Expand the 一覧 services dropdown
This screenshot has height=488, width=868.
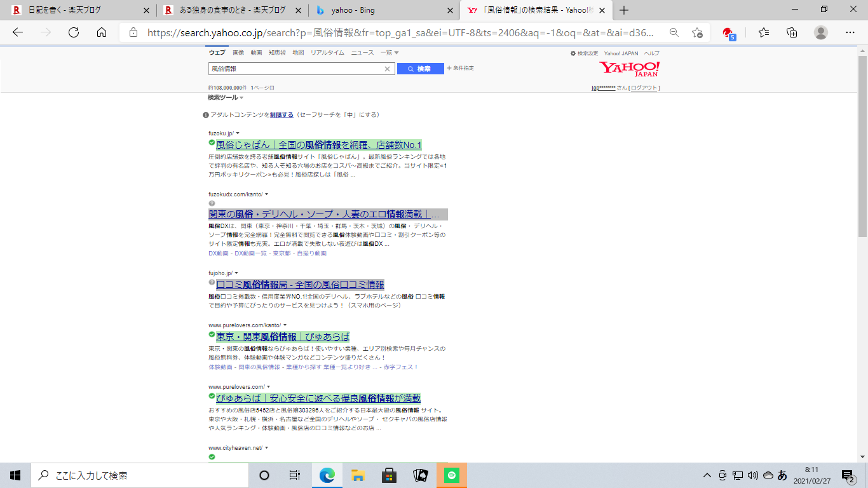389,53
